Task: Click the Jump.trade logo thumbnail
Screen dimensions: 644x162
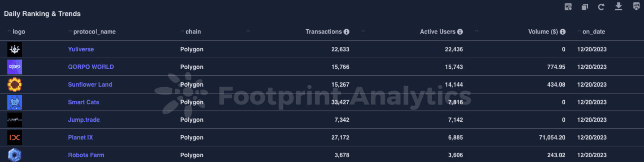Action: click(15, 120)
